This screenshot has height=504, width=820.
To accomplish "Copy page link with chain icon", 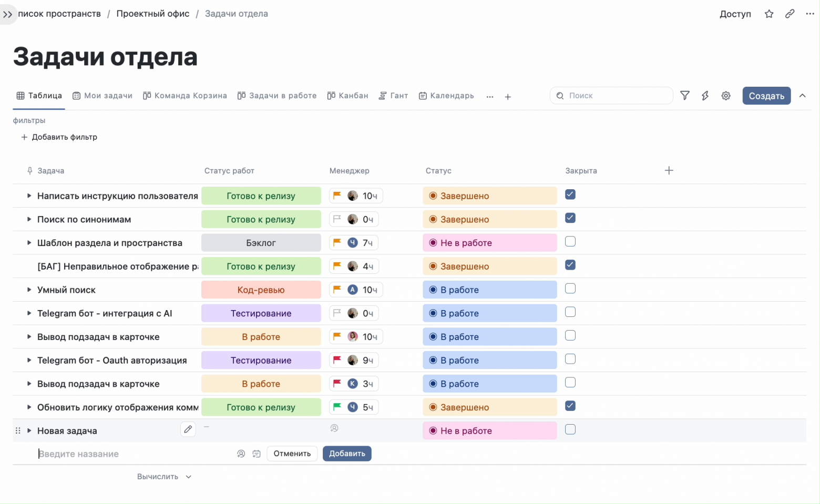I will [x=790, y=14].
